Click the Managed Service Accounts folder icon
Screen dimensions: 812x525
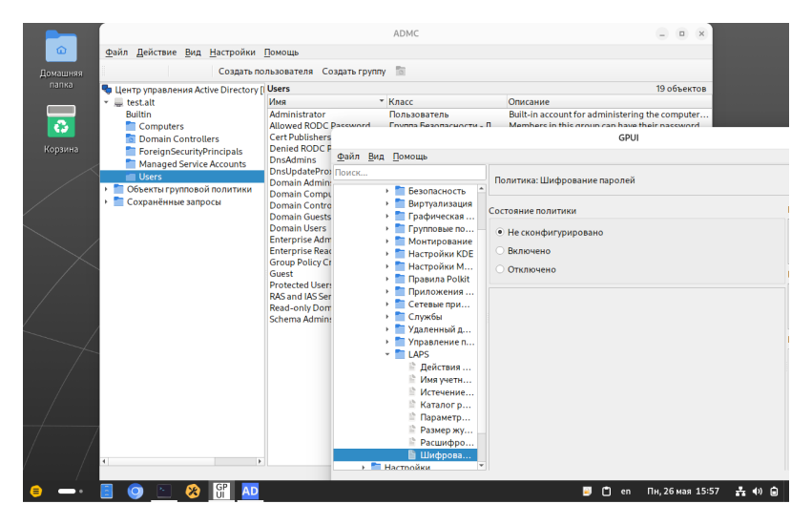[x=131, y=163]
